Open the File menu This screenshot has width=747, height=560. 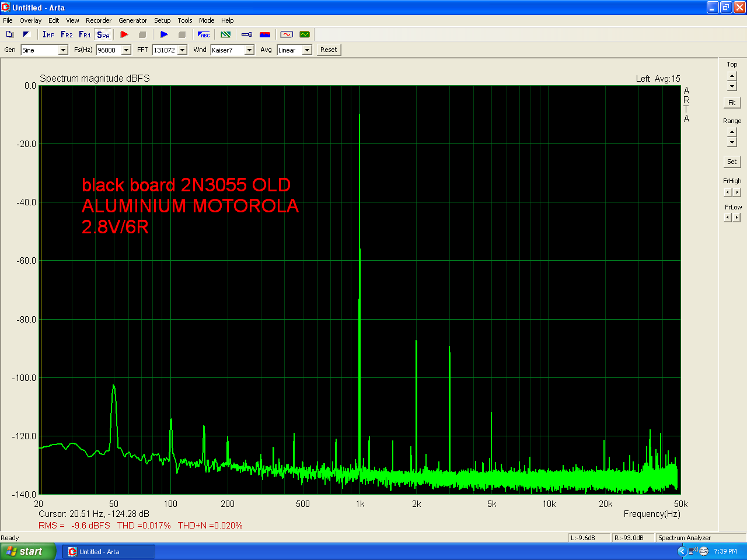[x=8, y=20]
